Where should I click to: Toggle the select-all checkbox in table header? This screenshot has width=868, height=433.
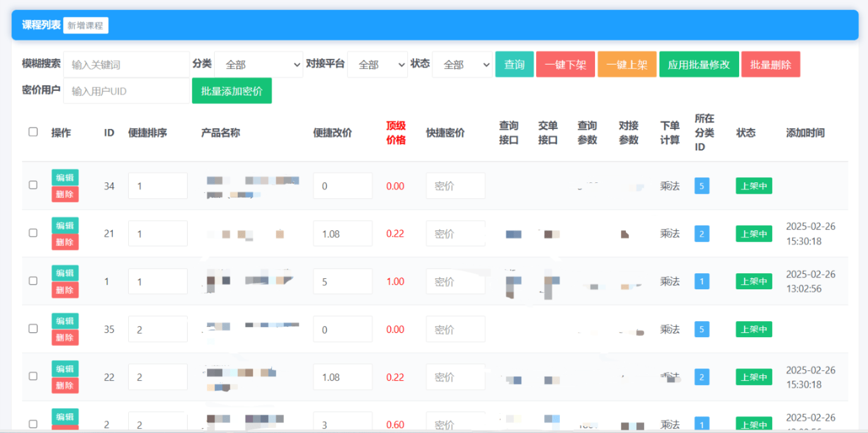33,132
